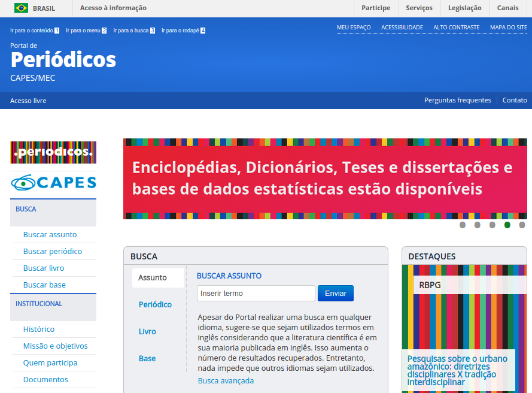This screenshot has height=393, width=532.
Task: Open ACESSIBILIDADE link
Action: 402,28
